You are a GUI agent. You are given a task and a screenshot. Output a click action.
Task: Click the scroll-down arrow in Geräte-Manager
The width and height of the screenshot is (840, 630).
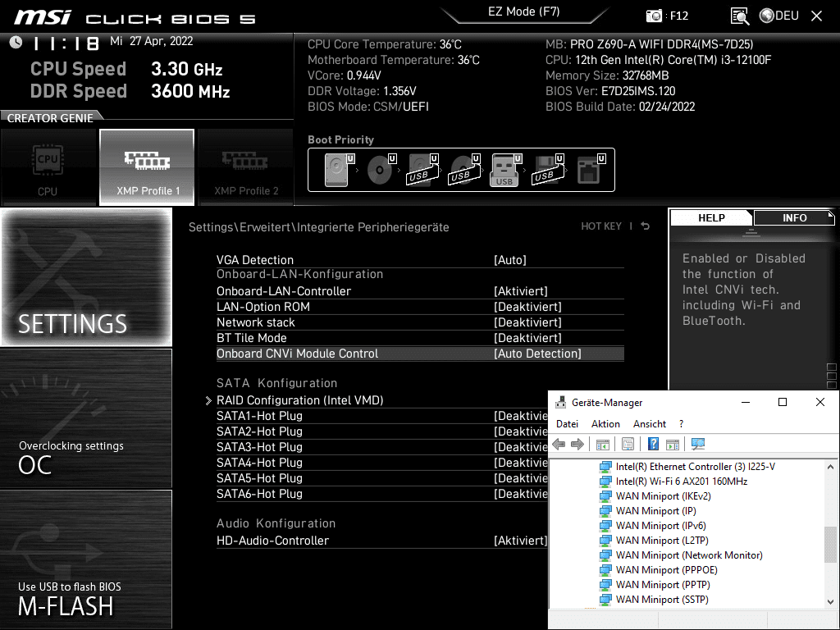click(x=831, y=601)
